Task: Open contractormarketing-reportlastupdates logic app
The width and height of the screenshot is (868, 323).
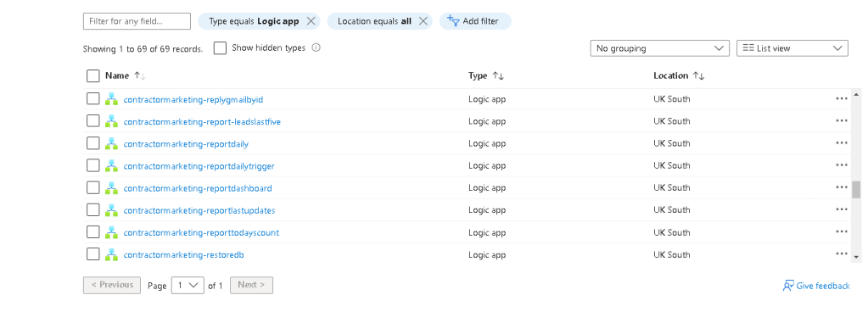Action: [x=199, y=210]
